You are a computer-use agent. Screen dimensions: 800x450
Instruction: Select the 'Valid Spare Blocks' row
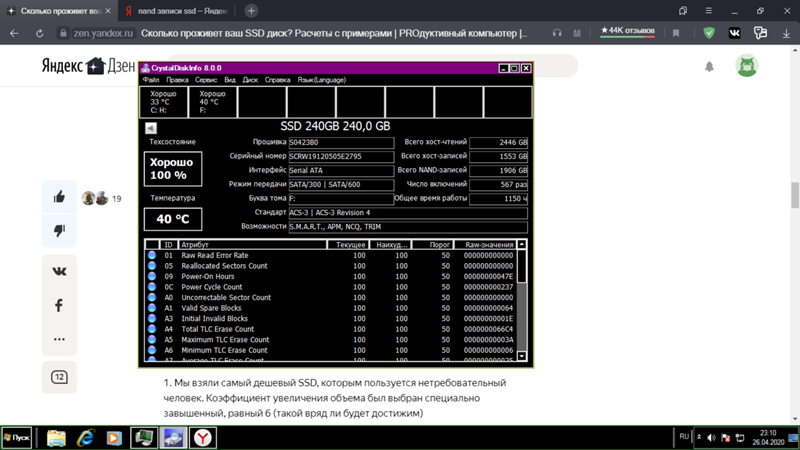330,308
